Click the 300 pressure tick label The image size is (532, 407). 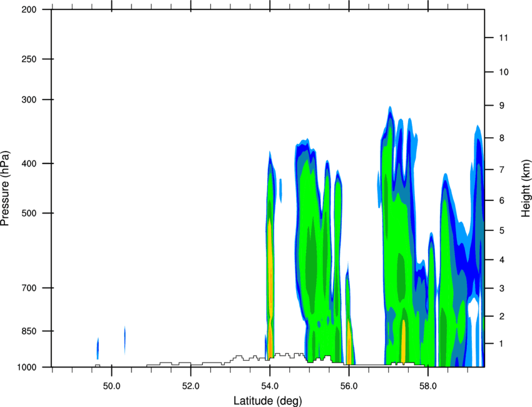coord(29,100)
